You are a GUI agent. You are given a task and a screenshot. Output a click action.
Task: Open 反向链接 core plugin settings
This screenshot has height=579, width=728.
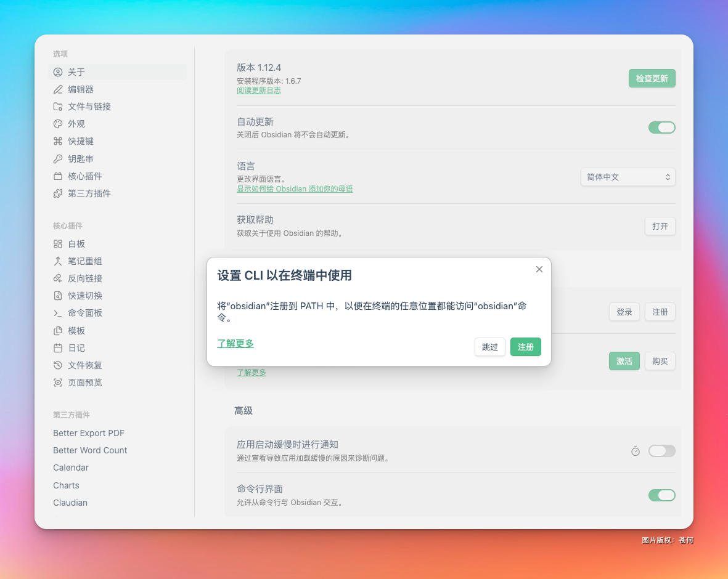(x=85, y=278)
